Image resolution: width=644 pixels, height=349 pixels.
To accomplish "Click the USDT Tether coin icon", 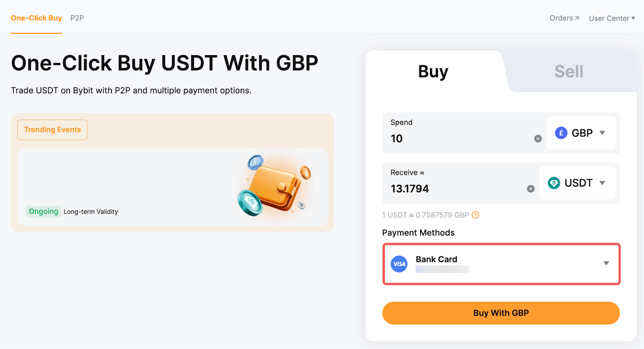I will 554,183.
